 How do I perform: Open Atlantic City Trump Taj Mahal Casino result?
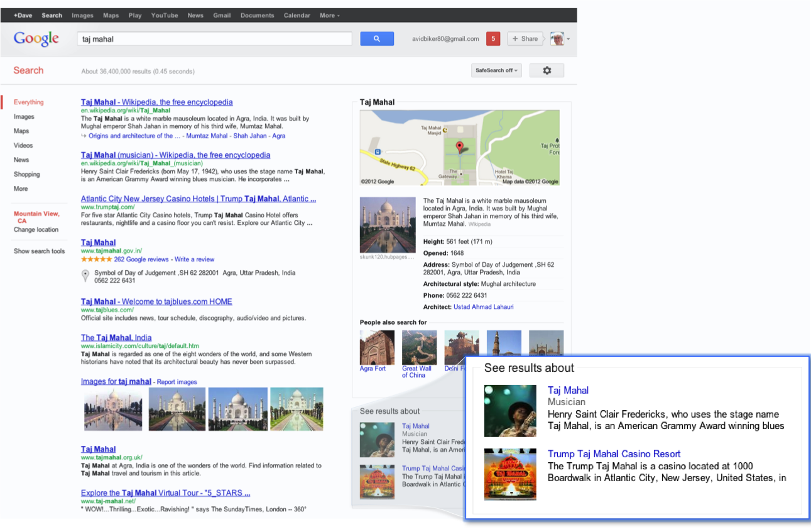[x=199, y=198]
